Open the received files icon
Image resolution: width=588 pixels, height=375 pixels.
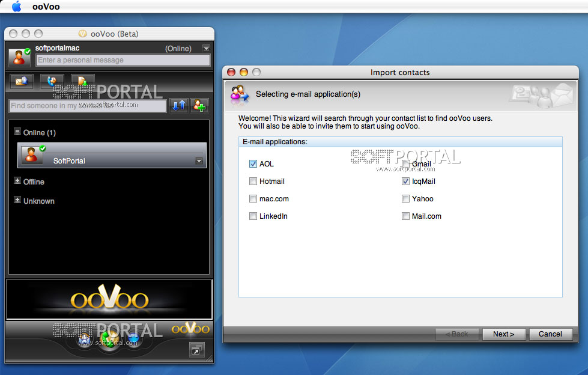(x=82, y=81)
